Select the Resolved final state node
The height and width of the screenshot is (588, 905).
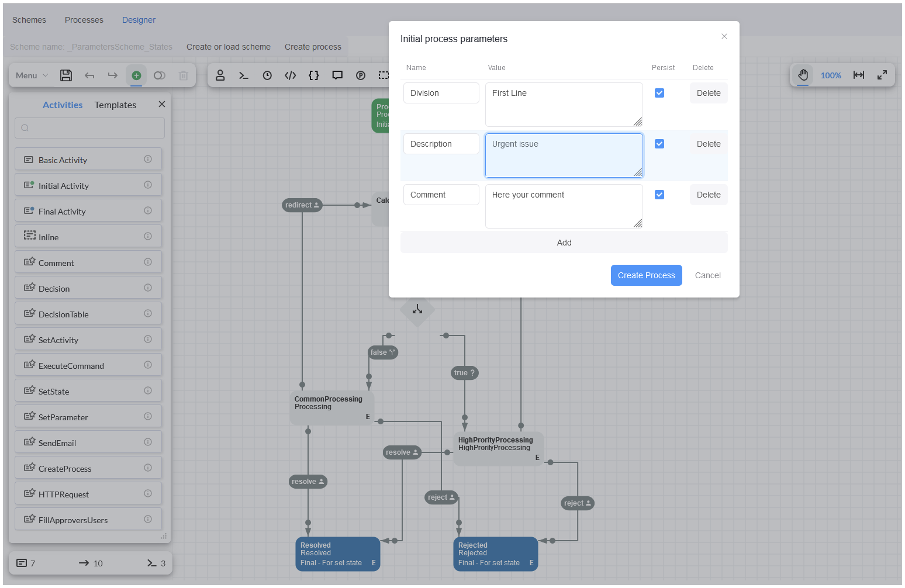point(338,554)
